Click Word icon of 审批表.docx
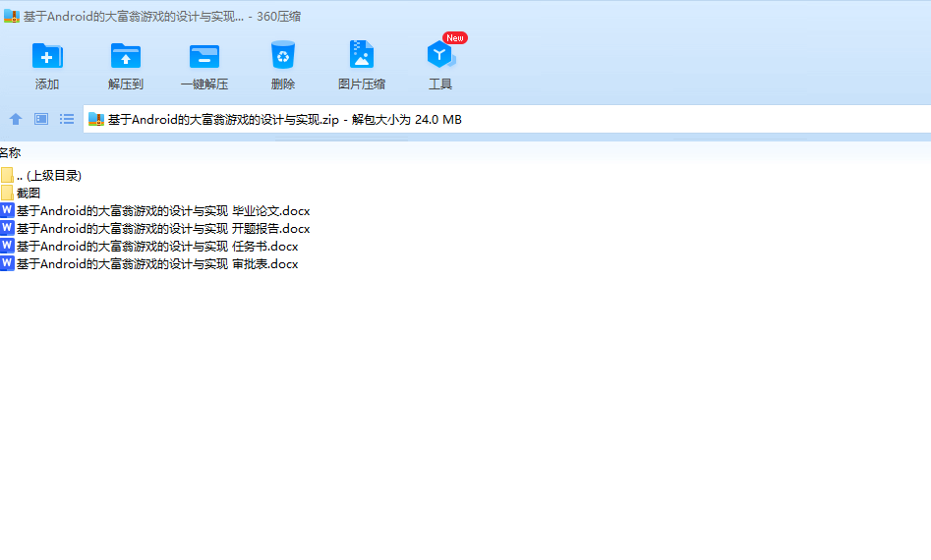931x560 pixels. (7, 263)
